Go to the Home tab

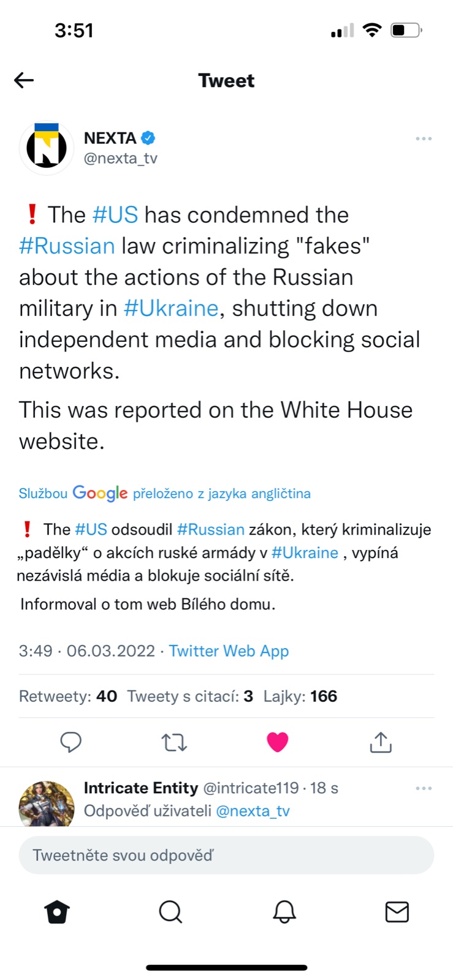pyautogui.click(x=57, y=912)
